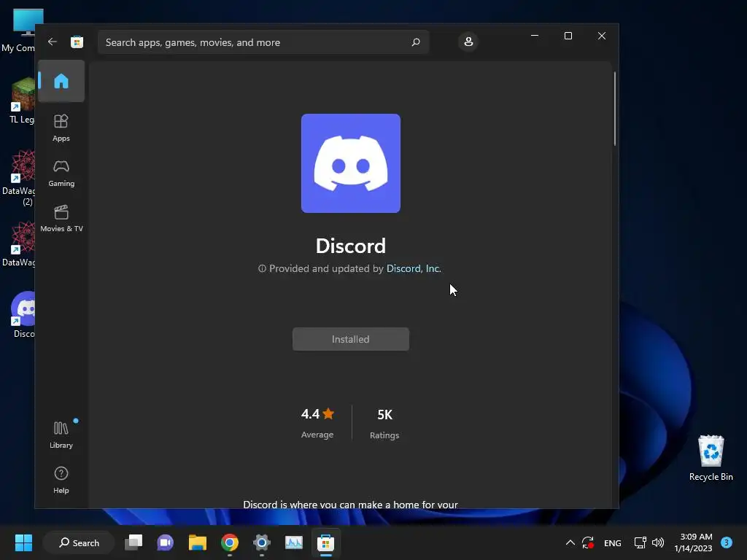The image size is (747, 560).
Task: Click the Discord app logo image
Action: coord(351,163)
